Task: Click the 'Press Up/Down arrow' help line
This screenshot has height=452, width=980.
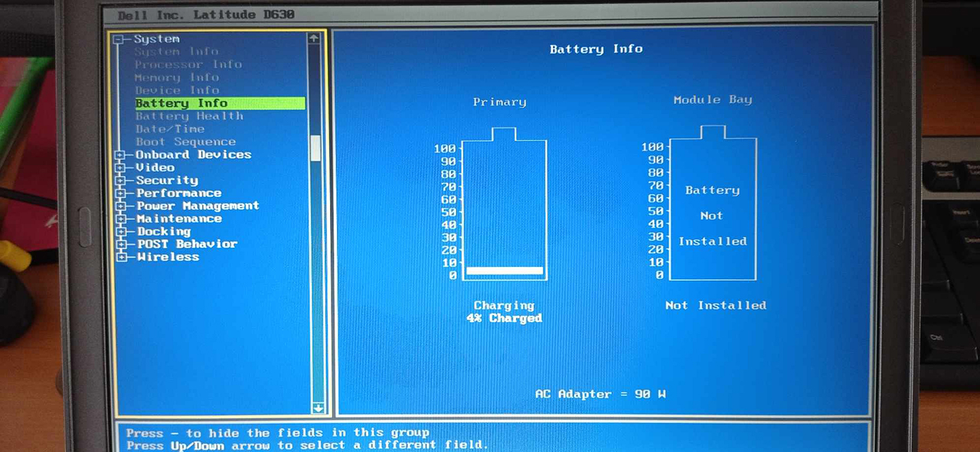Action: click(306, 445)
